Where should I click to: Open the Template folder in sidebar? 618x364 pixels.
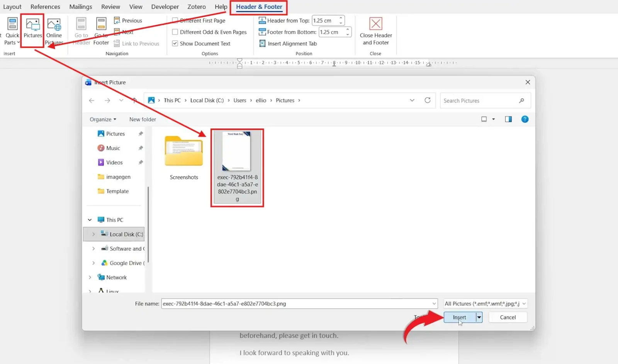click(114, 191)
